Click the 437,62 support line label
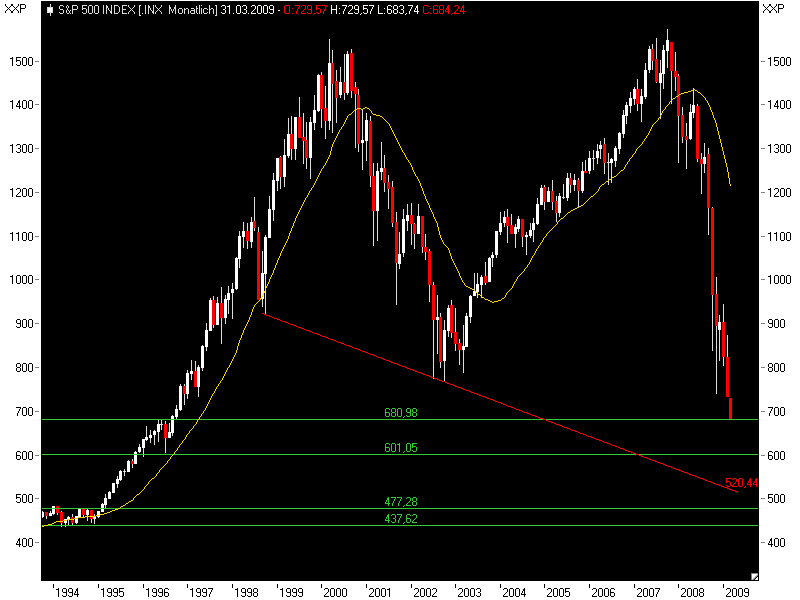800x600 pixels. (402, 519)
